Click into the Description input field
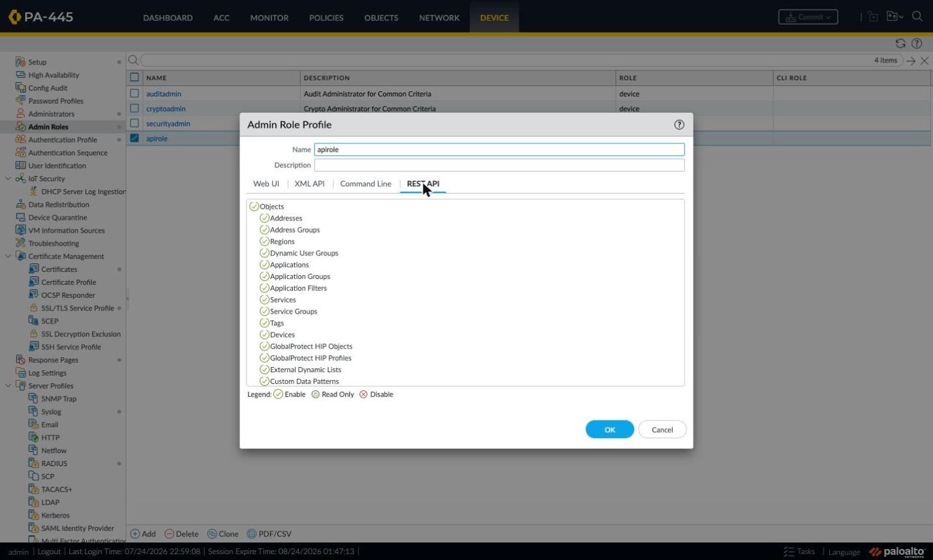Image resolution: width=933 pixels, height=560 pixels. (499, 165)
